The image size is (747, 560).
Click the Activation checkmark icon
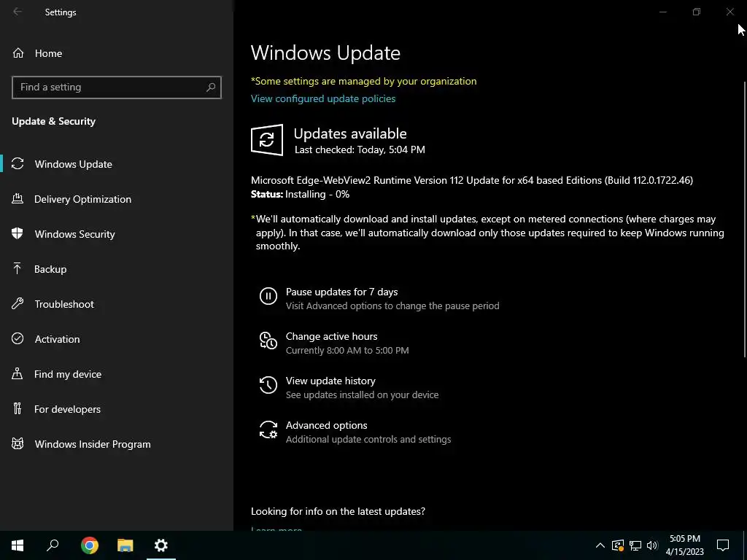click(18, 338)
